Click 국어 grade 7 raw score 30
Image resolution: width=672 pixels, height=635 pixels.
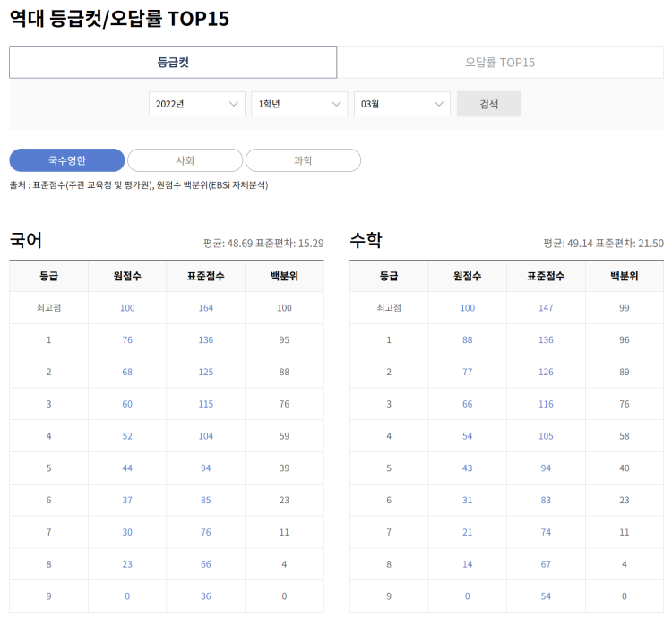(x=127, y=532)
